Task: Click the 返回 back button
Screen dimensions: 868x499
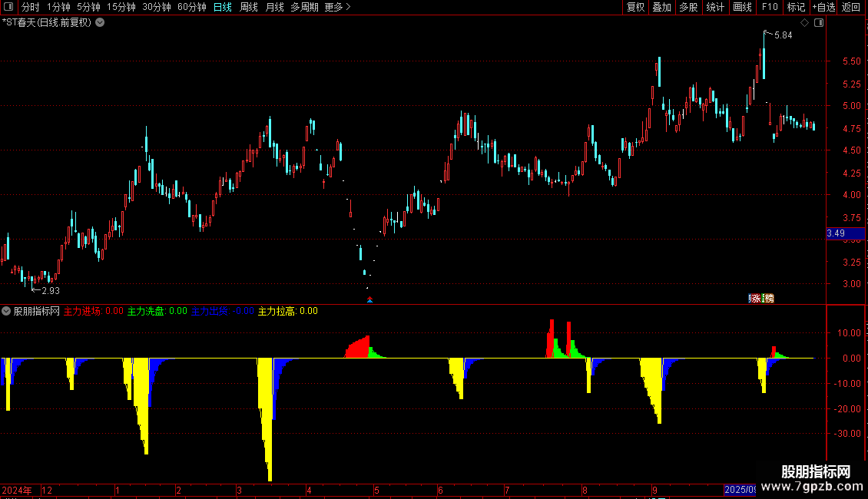Action: pyautogui.click(x=851, y=7)
